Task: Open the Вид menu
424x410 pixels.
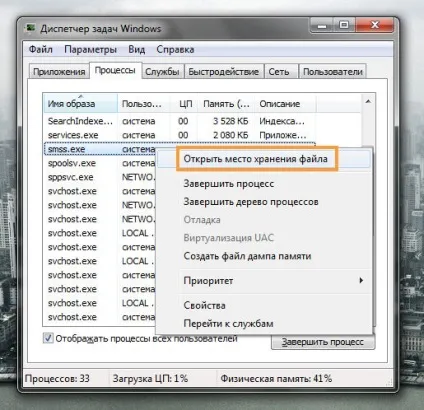Action: point(136,50)
